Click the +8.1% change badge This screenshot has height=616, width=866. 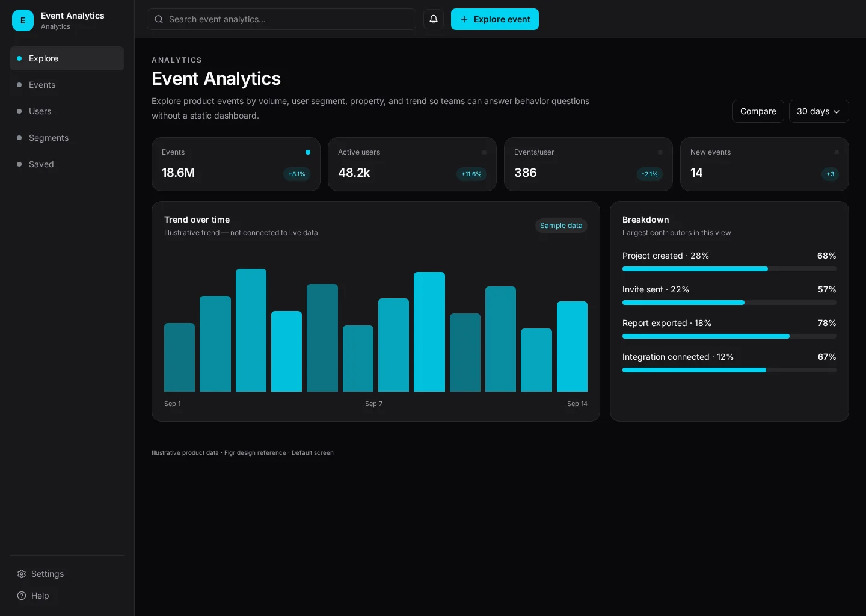click(296, 174)
